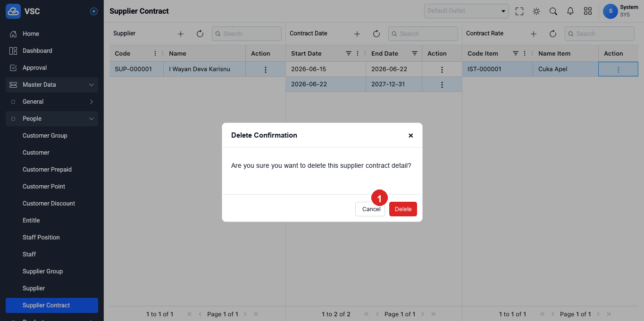Image resolution: width=644 pixels, height=321 pixels.
Task: Refresh the Contract Rate list
Action: click(553, 34)
